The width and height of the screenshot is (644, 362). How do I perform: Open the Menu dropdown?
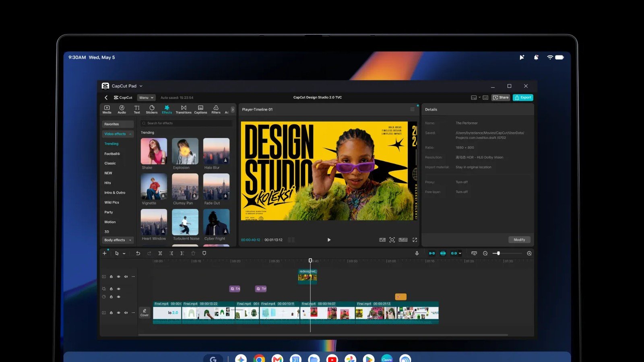pyautogui.click(x=146, y=98)
